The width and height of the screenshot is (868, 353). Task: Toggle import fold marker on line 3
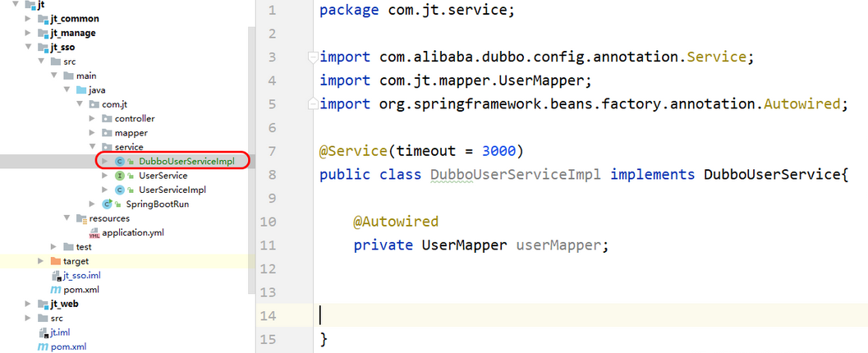[312, 57]
